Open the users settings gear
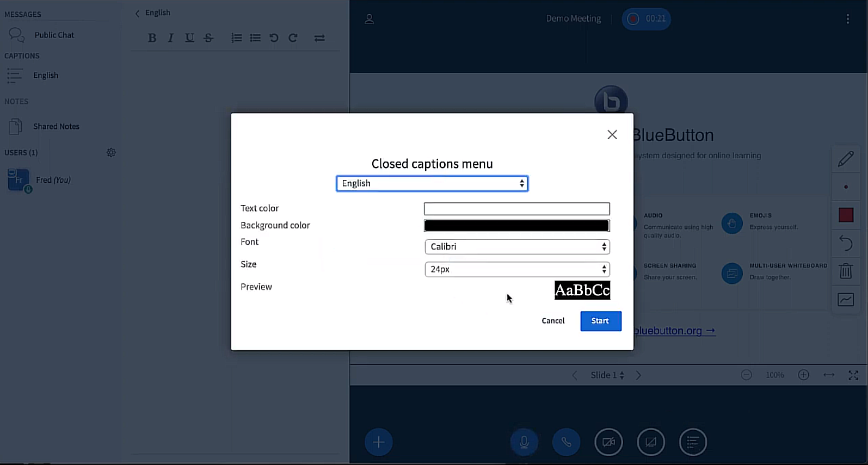The height and width of the screenshot is (465, 868). pyautogui.click(x=111, y=153)
